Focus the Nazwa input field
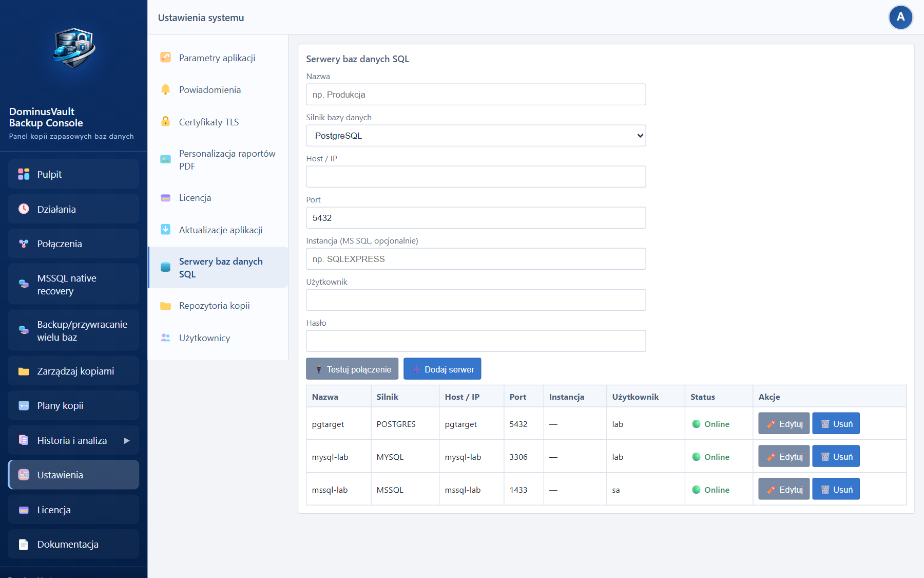Image resolution: width=924 pixels, height=578 pixels. (x=476, y=95)
